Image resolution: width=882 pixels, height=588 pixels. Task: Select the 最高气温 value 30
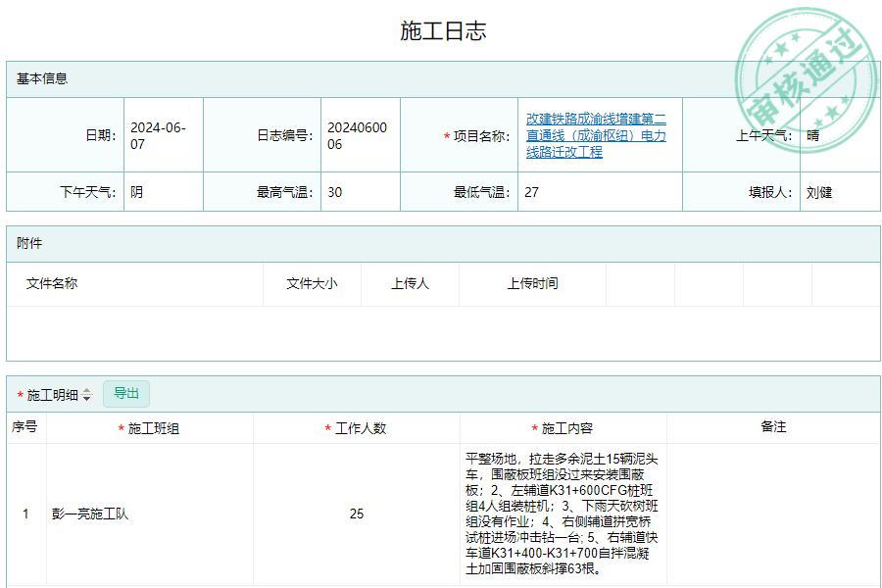[335, 192]
